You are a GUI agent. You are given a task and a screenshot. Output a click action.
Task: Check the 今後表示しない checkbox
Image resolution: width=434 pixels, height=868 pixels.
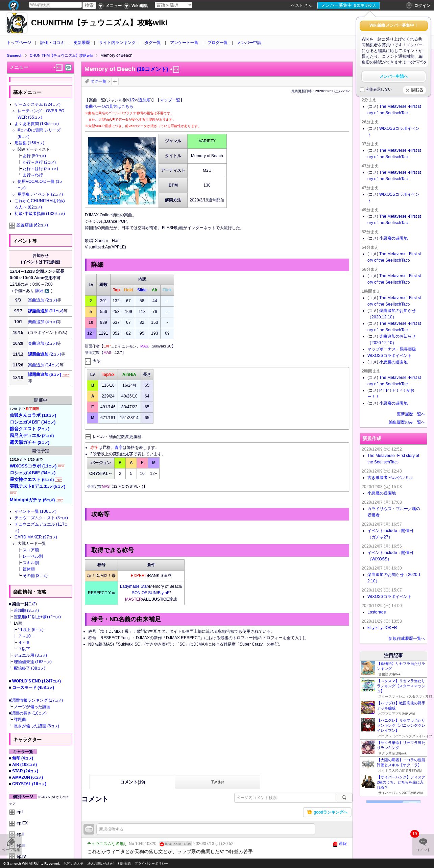(x=362, y=90)
